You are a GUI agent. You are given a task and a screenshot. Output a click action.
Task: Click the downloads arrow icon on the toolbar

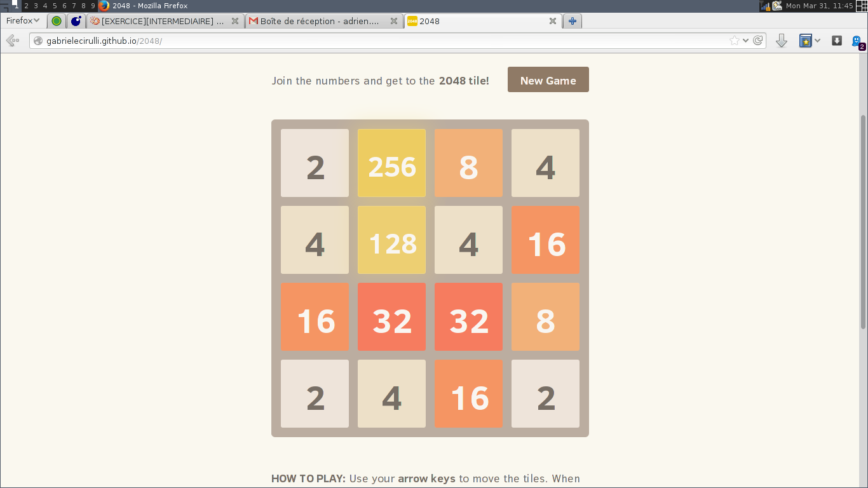tap(781, 40)
